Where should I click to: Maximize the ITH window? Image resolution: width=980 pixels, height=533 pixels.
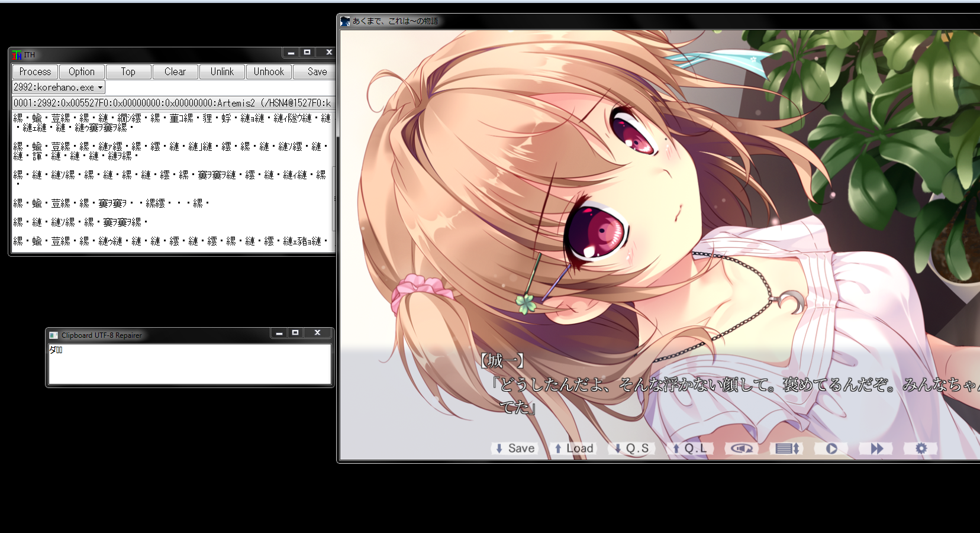click(307, 53)
